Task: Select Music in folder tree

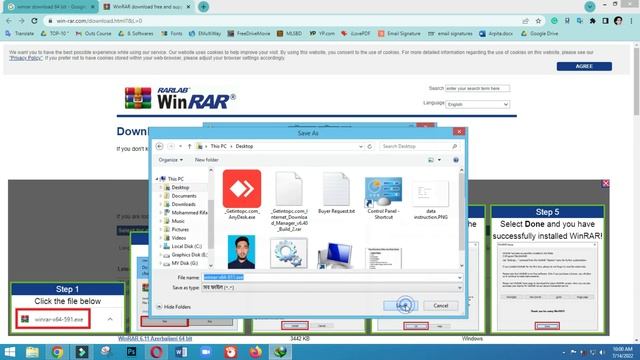Action: 178,221
